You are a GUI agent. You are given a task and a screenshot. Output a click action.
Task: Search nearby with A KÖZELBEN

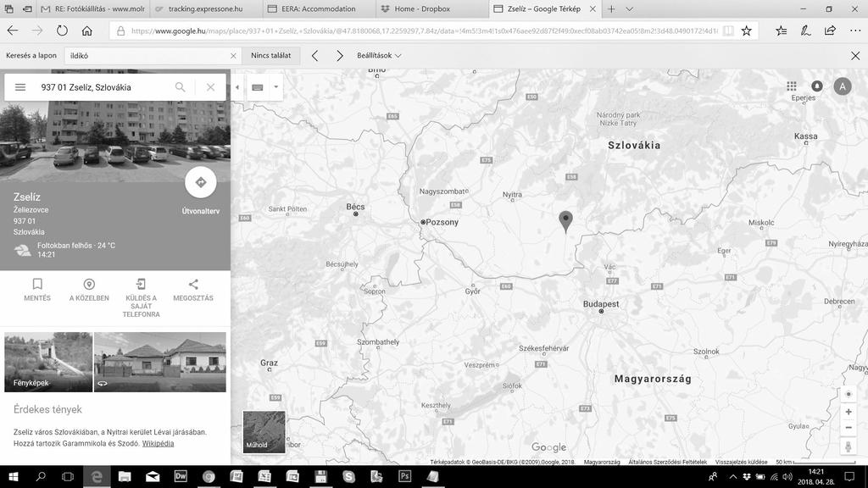[88, 290]
